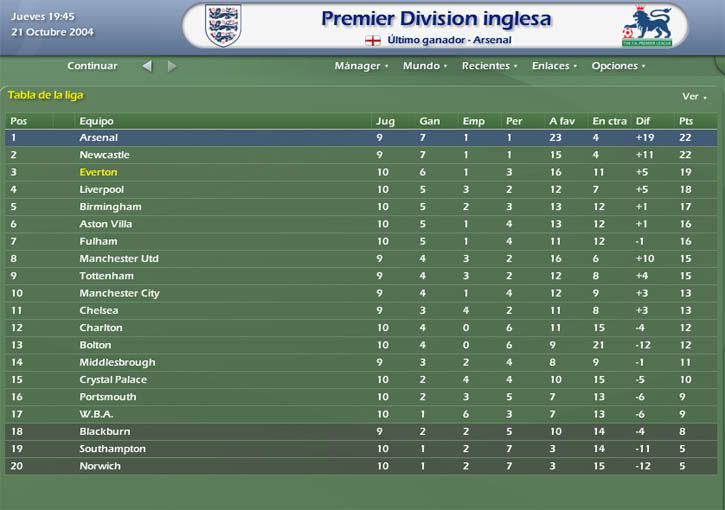Sort table by Pts column header

[686, 121]
